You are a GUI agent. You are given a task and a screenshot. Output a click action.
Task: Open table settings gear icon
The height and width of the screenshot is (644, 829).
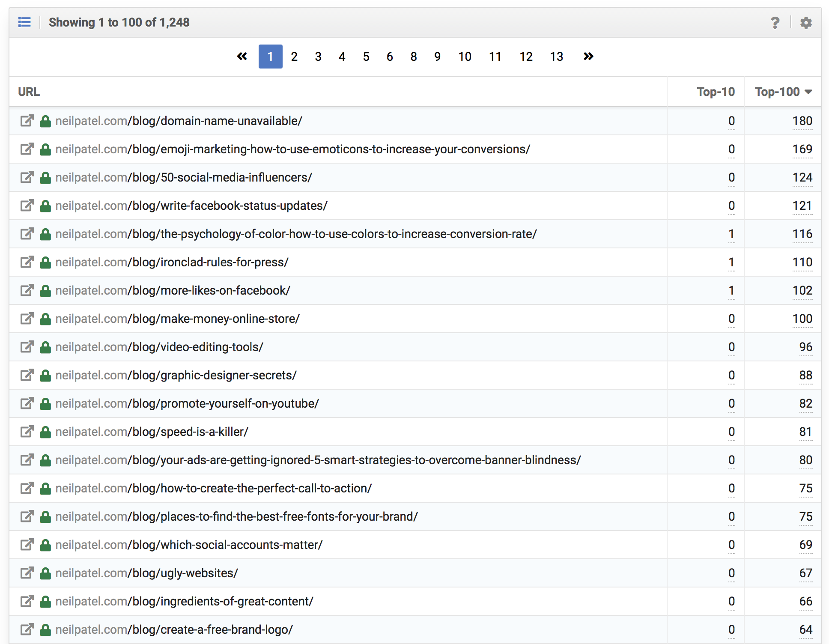pos(806,22)
